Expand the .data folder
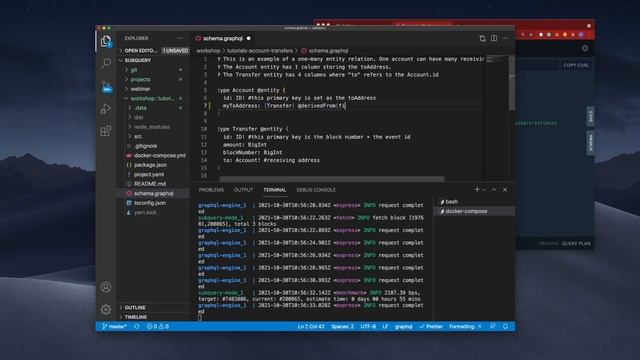Image resolution: width=640 pixels, height=360 pixels. click(x=153, y=108)
